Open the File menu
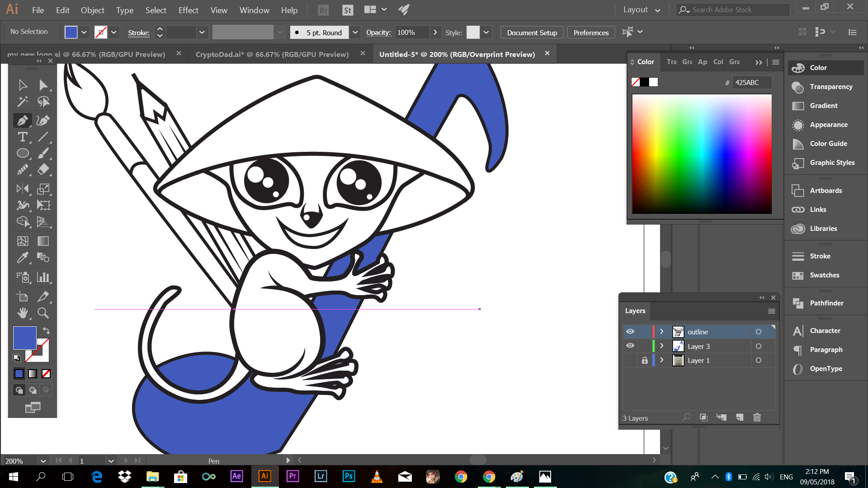The height and width of the screenshot is (488, 868). pos(38,10)
